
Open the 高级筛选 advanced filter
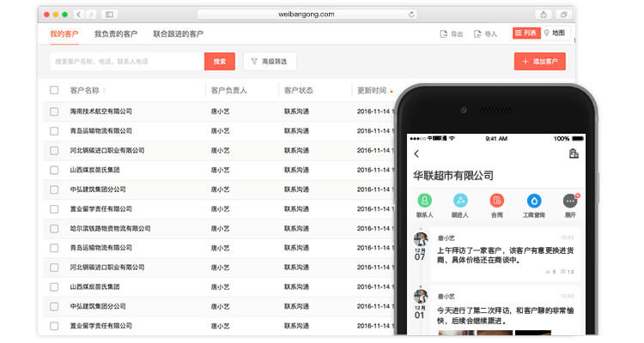tap(270, 62)
